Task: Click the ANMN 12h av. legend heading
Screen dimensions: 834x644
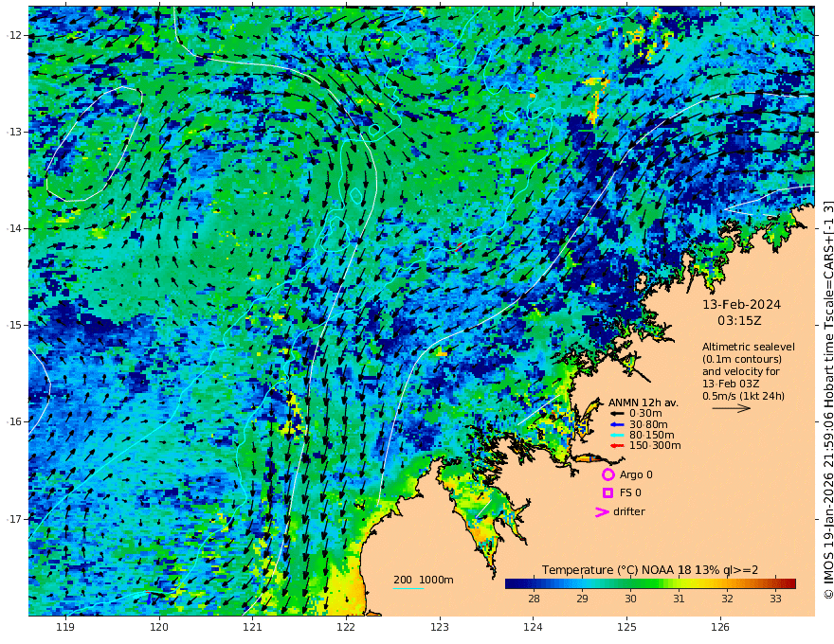Action: [644, 402]
